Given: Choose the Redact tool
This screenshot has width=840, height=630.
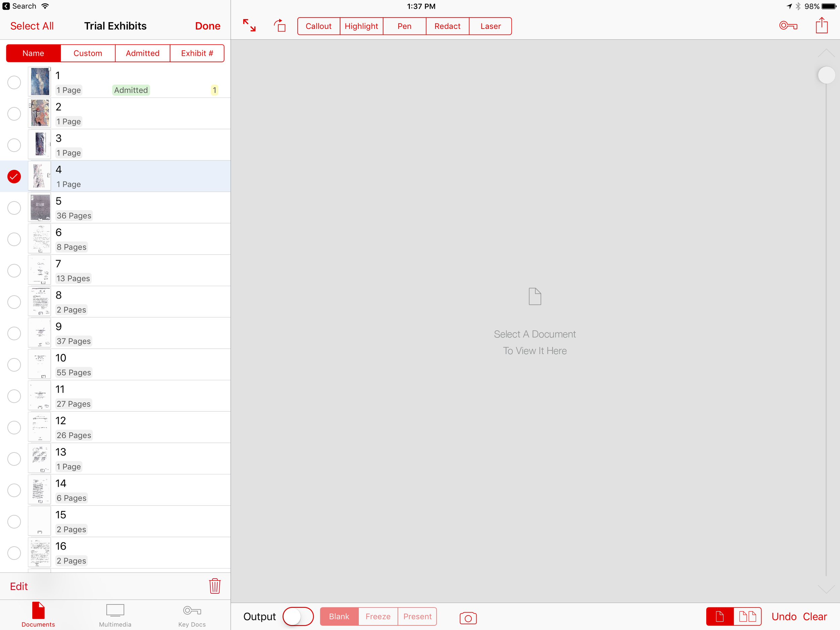Looking at the screenshot, I should click(x=447, y=26).
